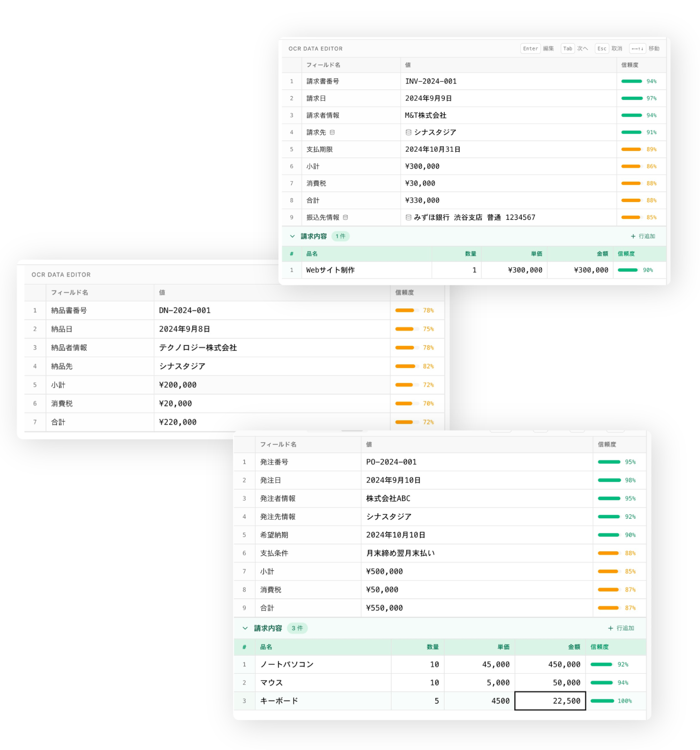
Task: Select the DN-2024-001 value cell
Action: [x=272, y=310]
